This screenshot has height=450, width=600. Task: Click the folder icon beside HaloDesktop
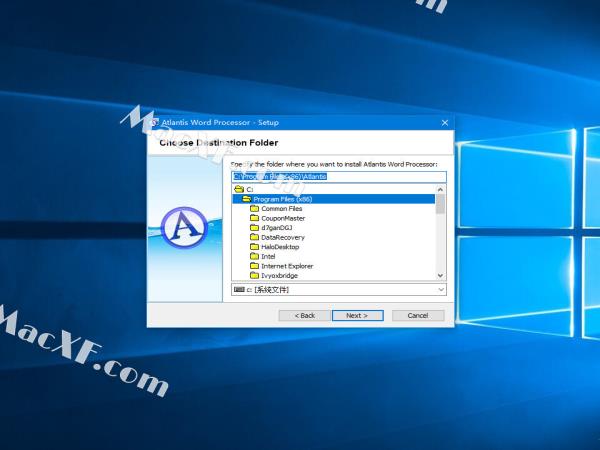[x=254, y=246]
